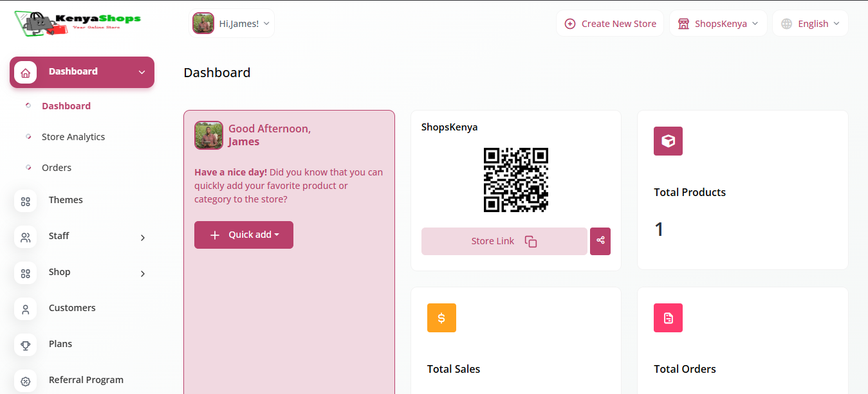
Task: Click the Total Orders document icon
Action: [x=668, y=318]
